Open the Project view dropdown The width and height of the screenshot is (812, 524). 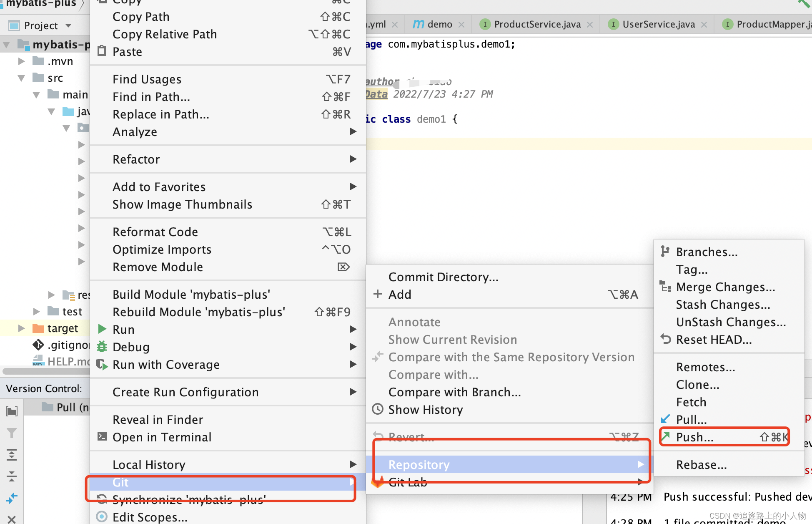coord(68,26)
